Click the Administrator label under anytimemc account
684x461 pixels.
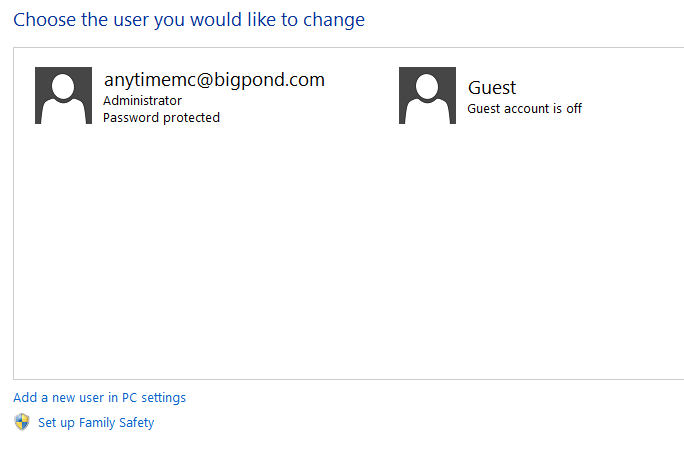pos(142,101)
